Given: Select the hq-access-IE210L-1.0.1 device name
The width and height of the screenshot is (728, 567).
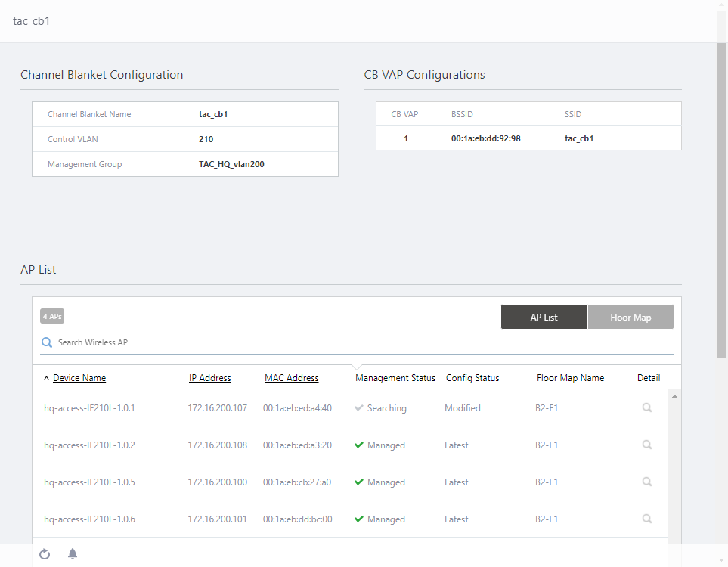Looking at the screenshot, I should click(89, 408).
